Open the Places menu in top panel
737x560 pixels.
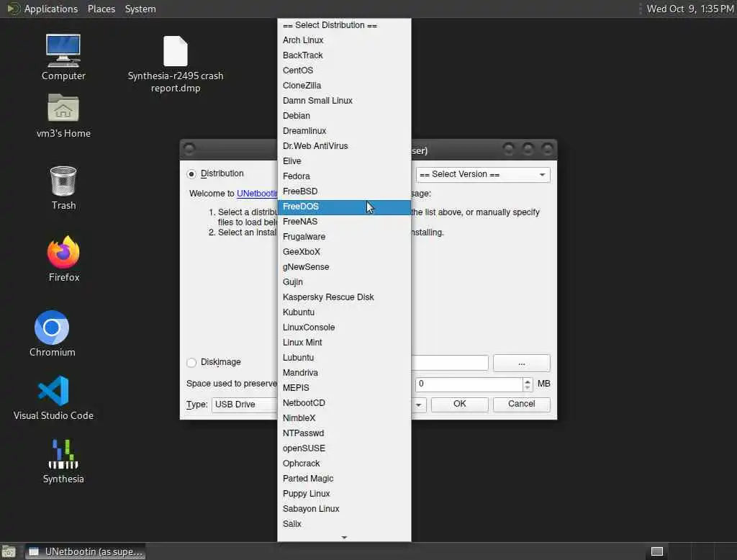[101, 9]
